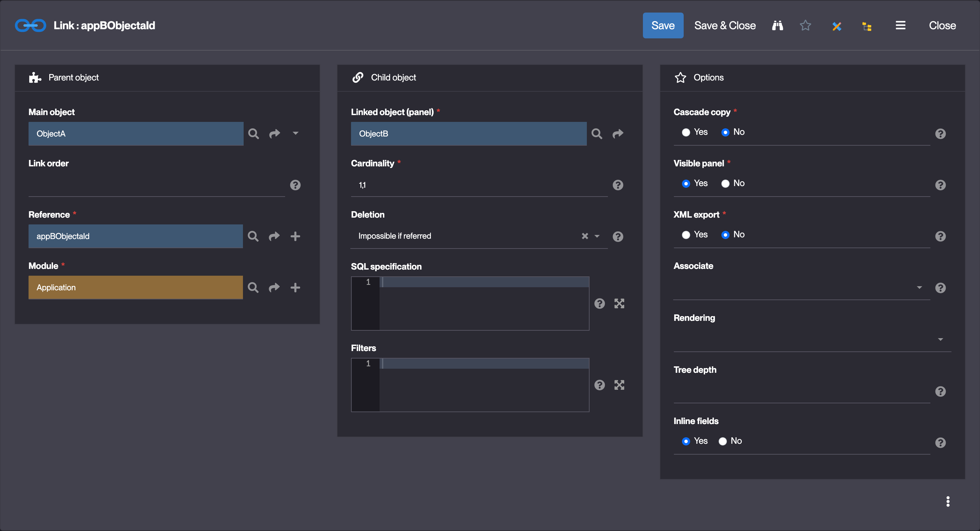The width and height of the screenshot is (980, 531).
Task: Click plus icon next to Module field
Action: (x=295, y=288)
